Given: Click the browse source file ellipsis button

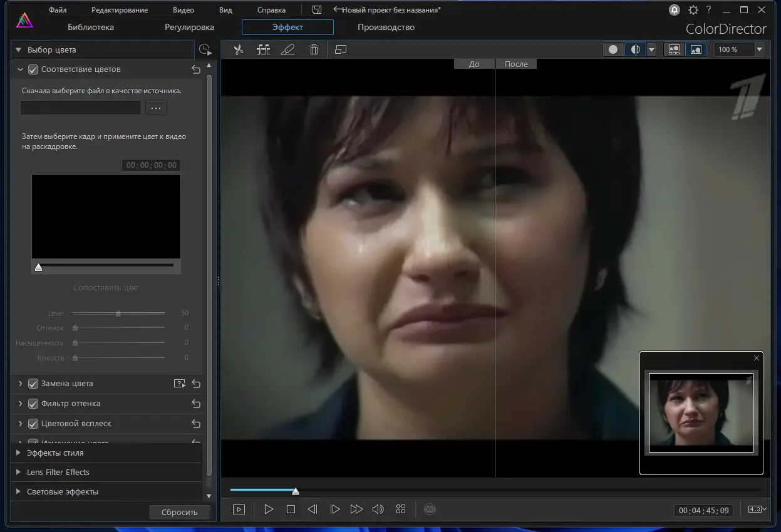Looking at the screenshot, I should click(157, 108).
